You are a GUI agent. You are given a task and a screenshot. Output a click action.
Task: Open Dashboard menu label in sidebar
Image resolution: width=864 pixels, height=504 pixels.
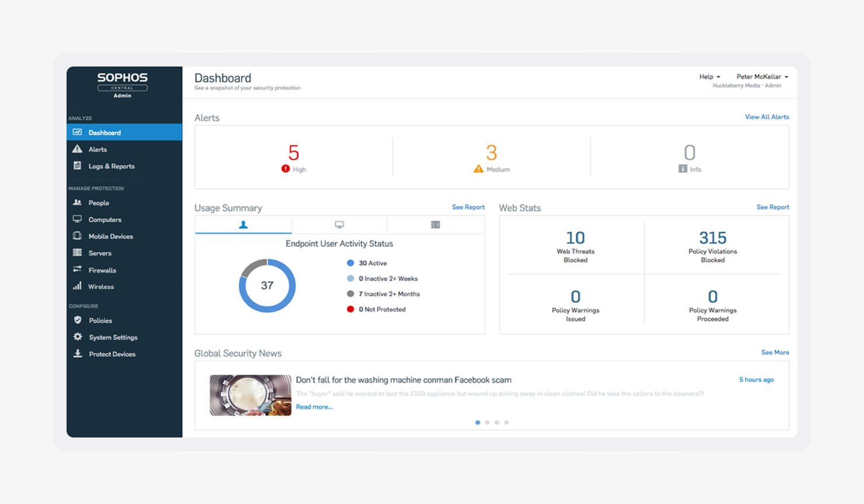click(104, 133)
